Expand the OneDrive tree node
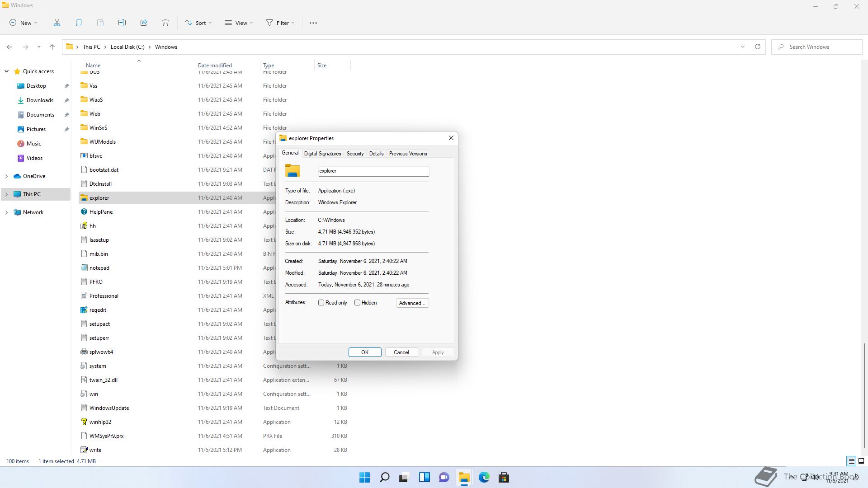This screenshot has height=488, width=868. pos(6,176)
